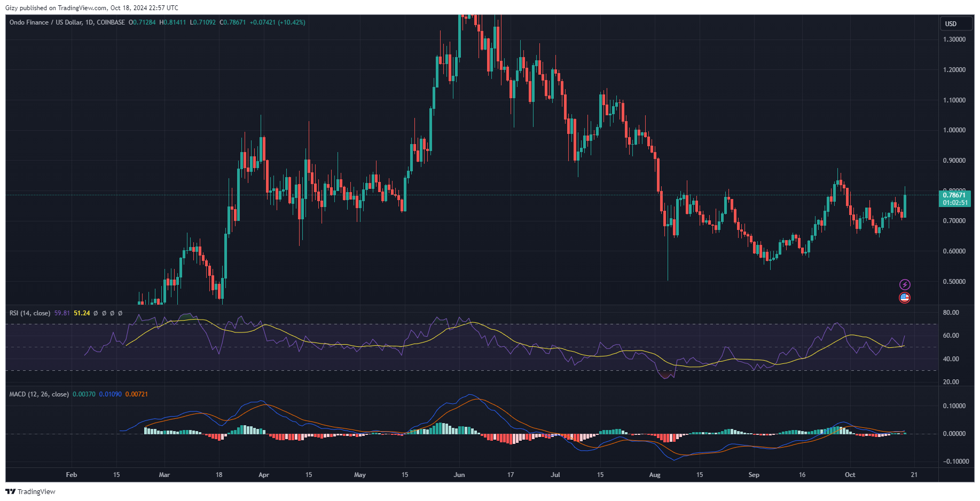This screenshot has width=980, height=501.
Task: Click the 80.00 RSI axis label
Action: click(x=951, y=313)
